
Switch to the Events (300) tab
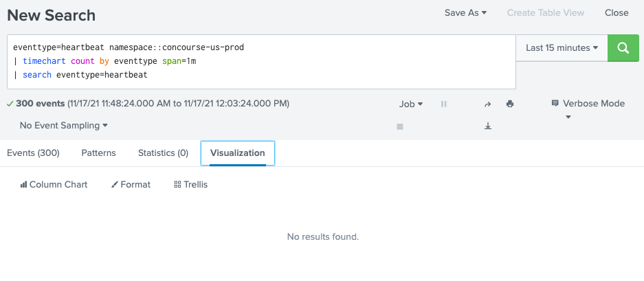[33, 153]
